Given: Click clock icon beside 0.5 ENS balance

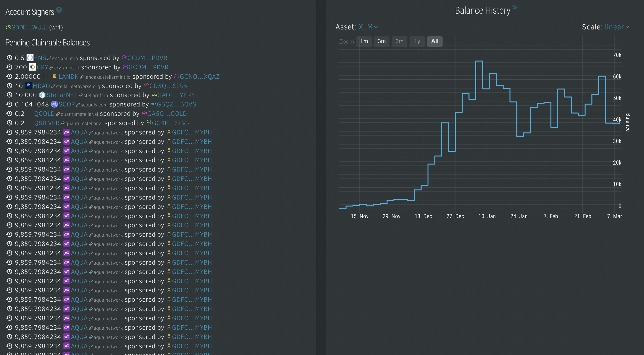Looking at the screenshot, I should coord(9,58).
